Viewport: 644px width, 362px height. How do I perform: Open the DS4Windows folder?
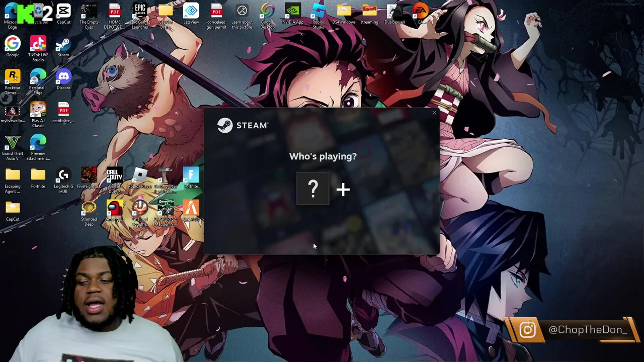coord(344,14)
